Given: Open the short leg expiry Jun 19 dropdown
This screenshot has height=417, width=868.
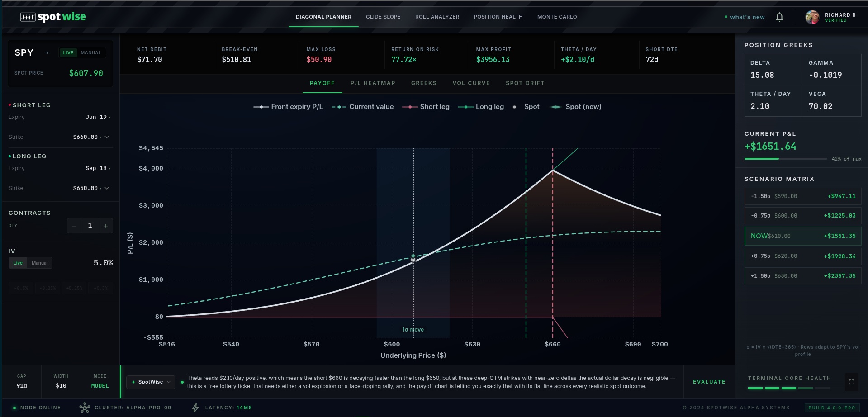Looking at the screenshot, I should click(98, 117).
